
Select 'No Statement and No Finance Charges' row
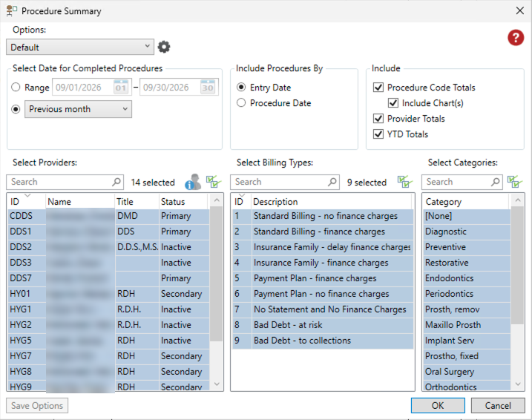tap(323, 309)
